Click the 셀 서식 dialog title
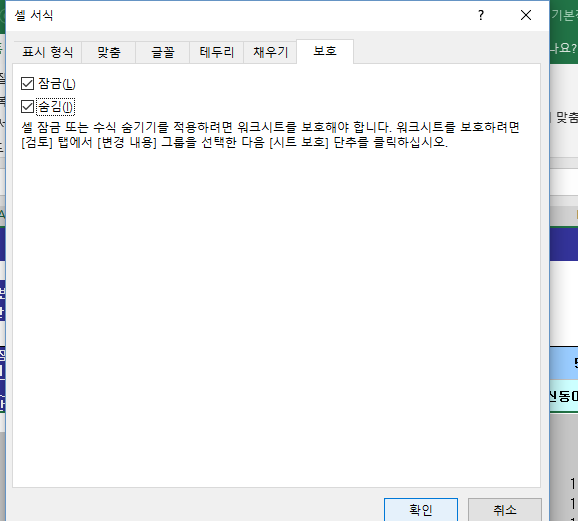Viewport: 578px width, 521px height. (34, 15)
